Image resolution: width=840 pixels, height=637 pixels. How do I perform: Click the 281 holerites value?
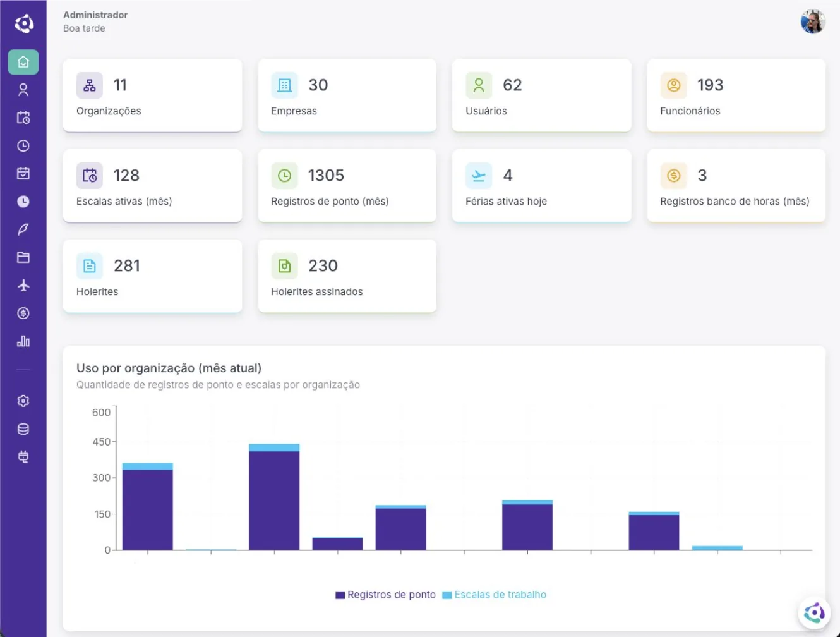coord(126,266)
